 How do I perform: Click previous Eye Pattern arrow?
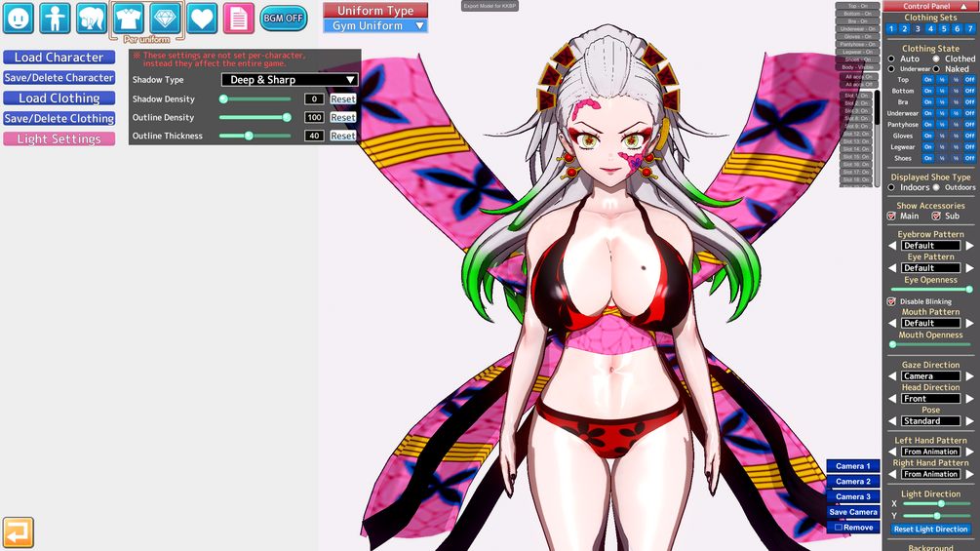[x=892, y=268]
